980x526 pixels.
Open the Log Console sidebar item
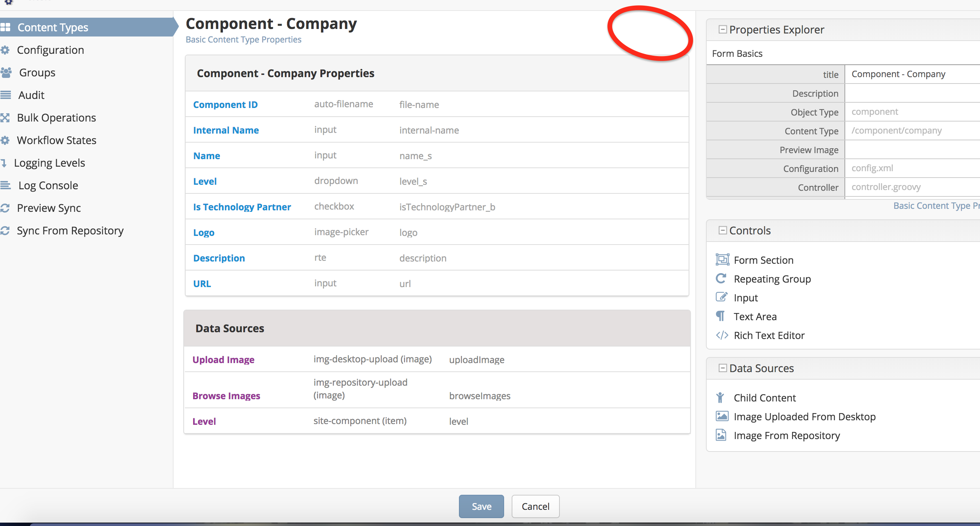(48, 185)
